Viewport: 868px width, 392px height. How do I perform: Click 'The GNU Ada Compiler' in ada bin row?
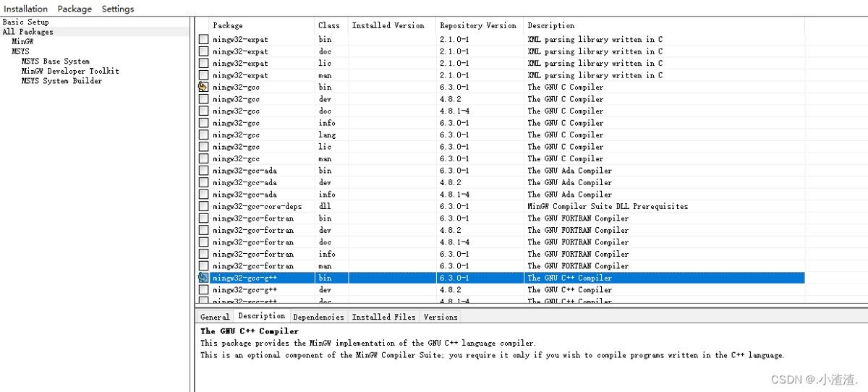(x=569, y=171)
